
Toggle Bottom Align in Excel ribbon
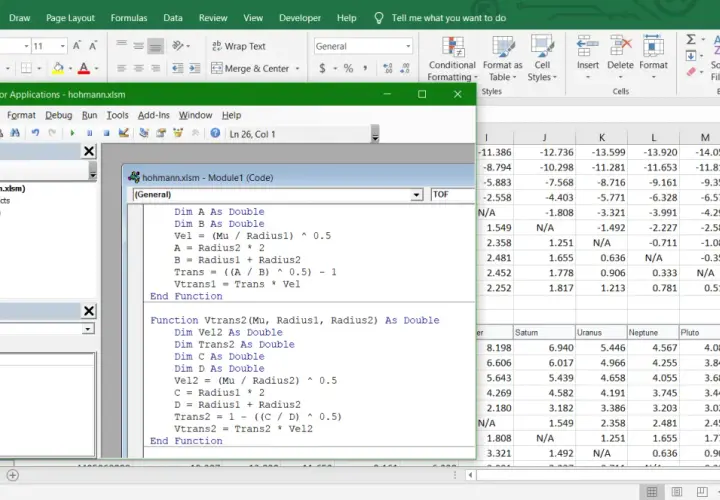coord(156,45)
